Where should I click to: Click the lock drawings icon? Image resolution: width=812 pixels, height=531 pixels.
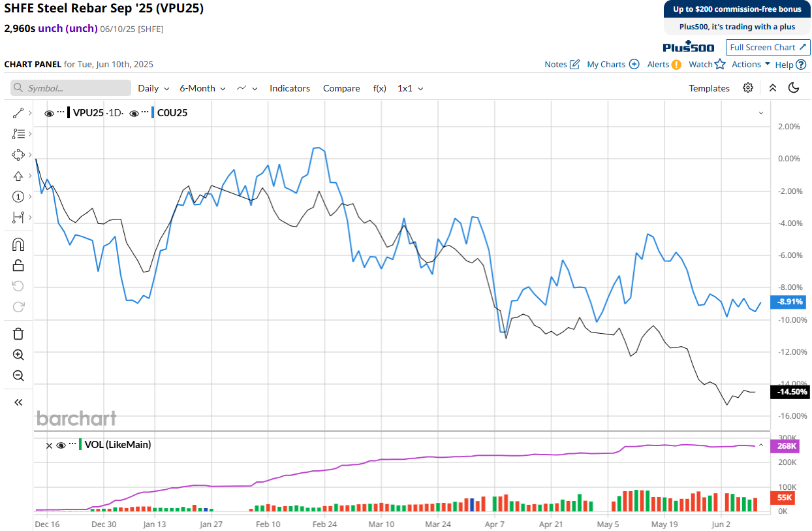pos(18,265)
